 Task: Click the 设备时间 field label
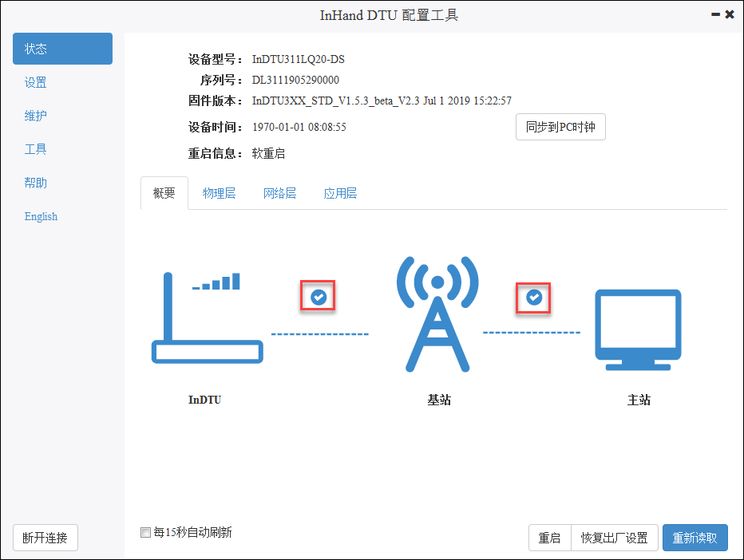(216, 127)
